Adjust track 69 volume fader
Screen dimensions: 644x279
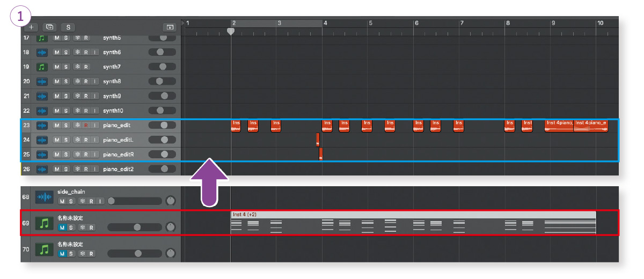(x=134, y=227)
